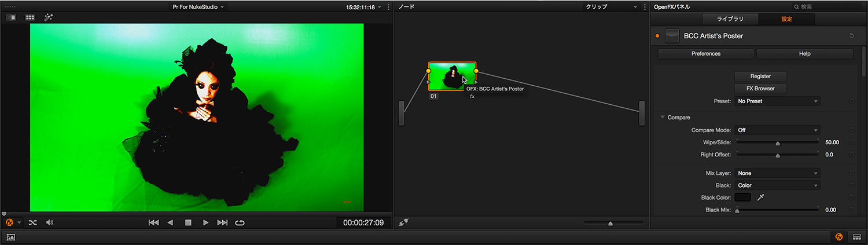
Task: Select node 01 thumbnail in node graph
Action: pyautogui.click(x=451, y=76)
